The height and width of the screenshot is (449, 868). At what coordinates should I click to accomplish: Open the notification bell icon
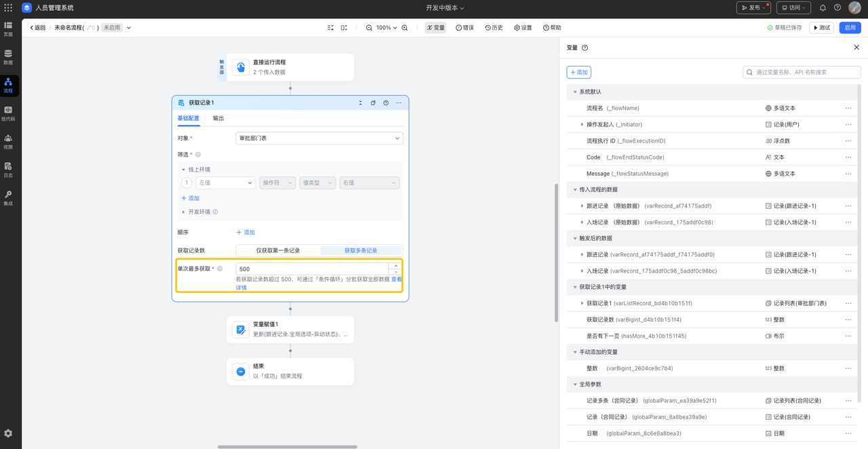tap(823, 8)
